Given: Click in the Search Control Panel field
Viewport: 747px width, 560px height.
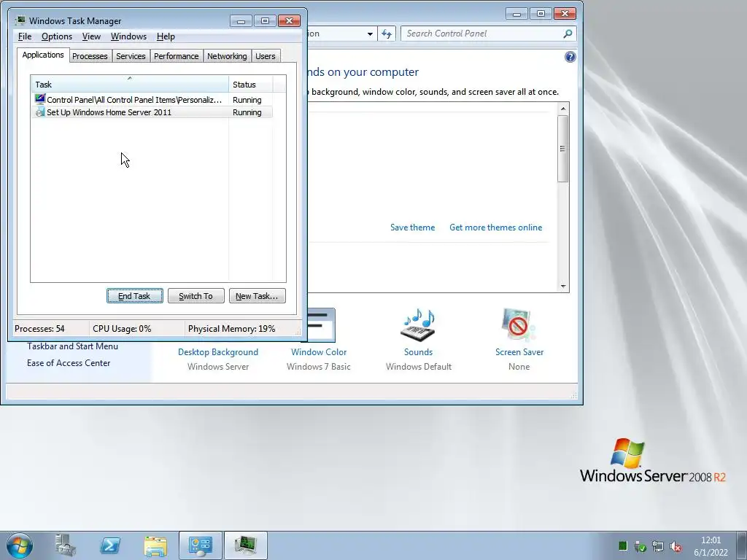Looking at the screenshot, I should [x=481, y=34].
